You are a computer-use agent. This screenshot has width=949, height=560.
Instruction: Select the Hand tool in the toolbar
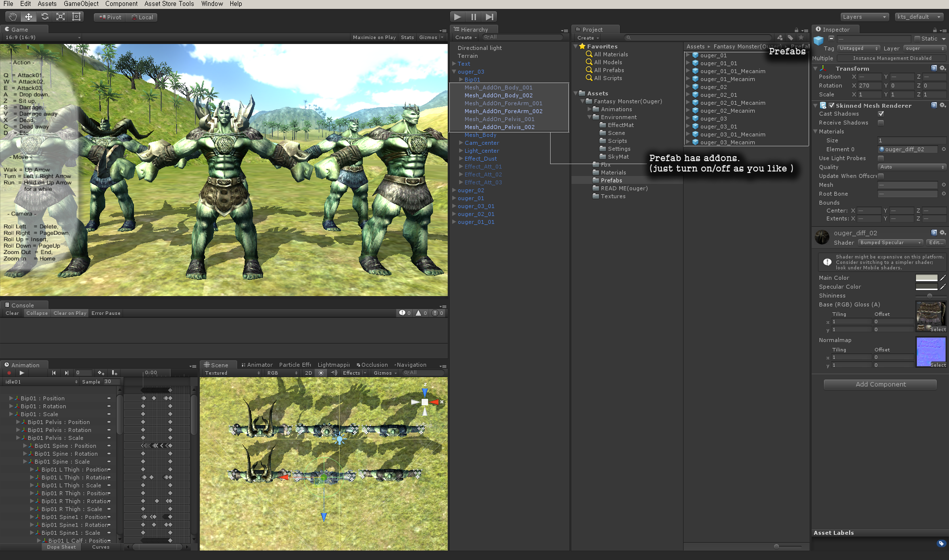[x=13, y=17]
